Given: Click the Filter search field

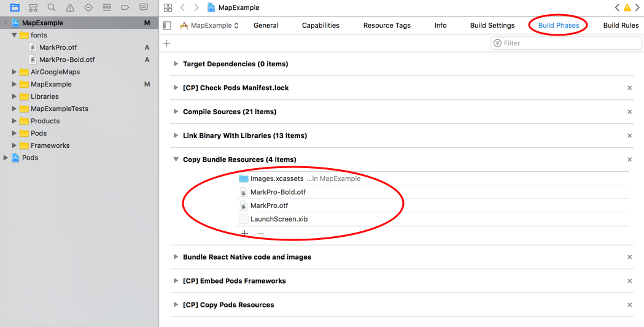Looking at the screenshot, I should [x=566, y=43].
